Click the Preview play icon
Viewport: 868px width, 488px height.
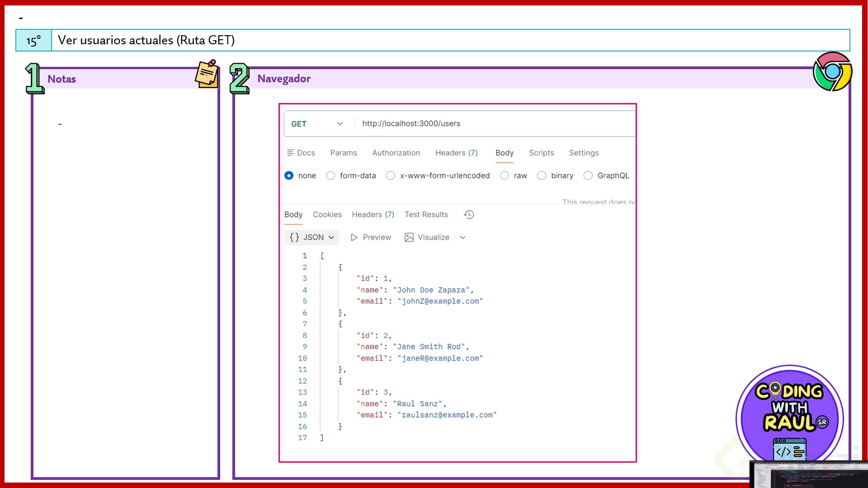pyautogui.click(x=354, y=237)
